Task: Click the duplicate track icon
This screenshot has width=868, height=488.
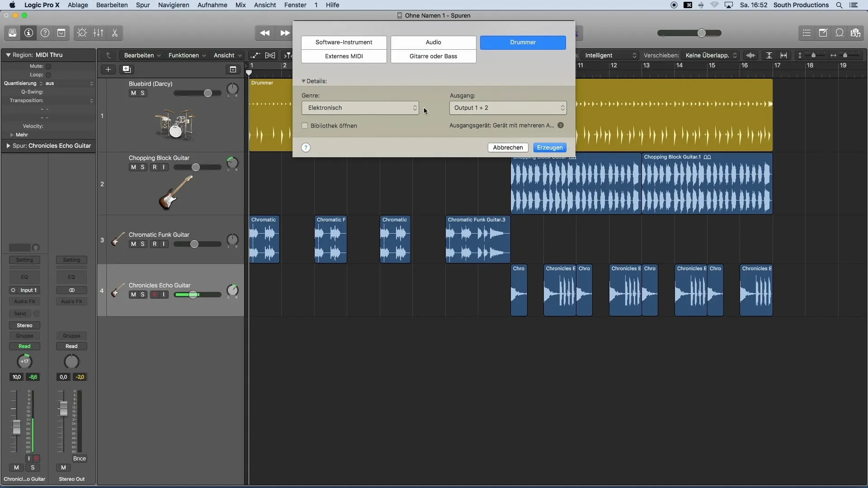Action: tap(127, 69)
